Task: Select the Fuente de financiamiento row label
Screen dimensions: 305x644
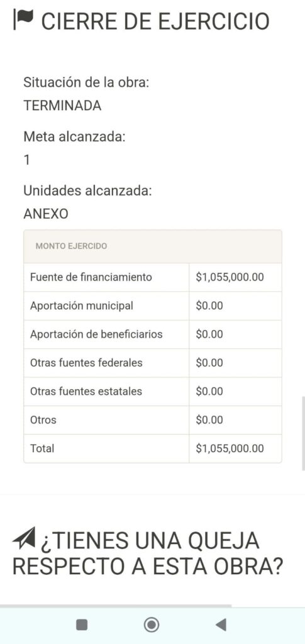Action: pyautogui.click(x=91, y=277)
